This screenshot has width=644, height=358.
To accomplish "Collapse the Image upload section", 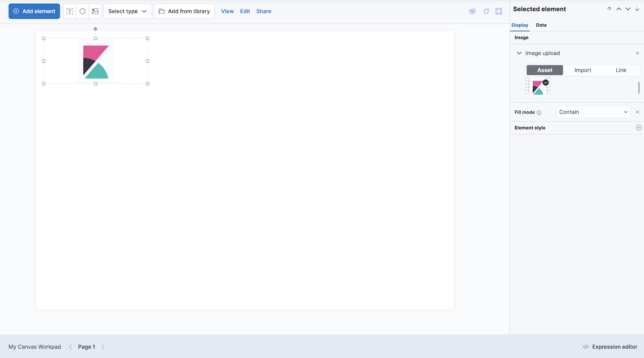I will [x=519, y=53].
